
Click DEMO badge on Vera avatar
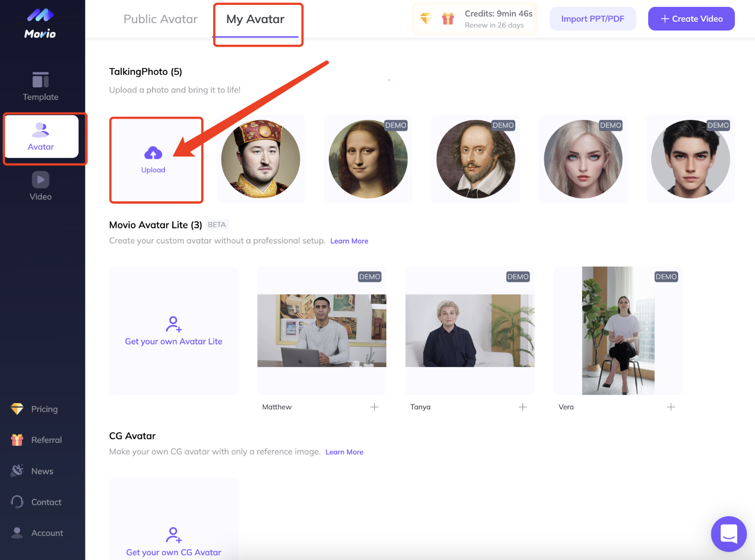click(x=666, y=277)
